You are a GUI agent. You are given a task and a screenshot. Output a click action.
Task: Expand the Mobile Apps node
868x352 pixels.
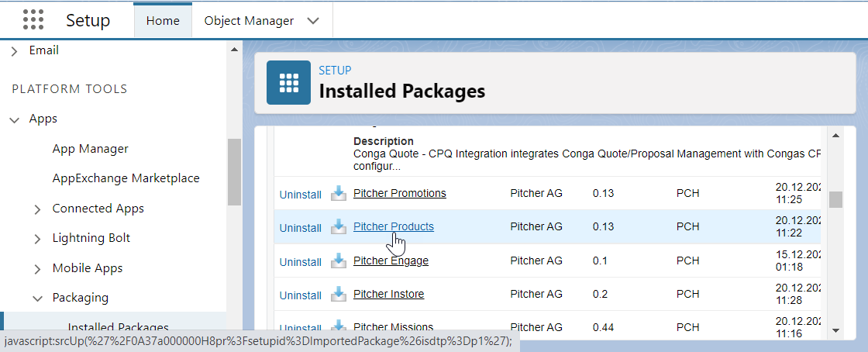38,269
